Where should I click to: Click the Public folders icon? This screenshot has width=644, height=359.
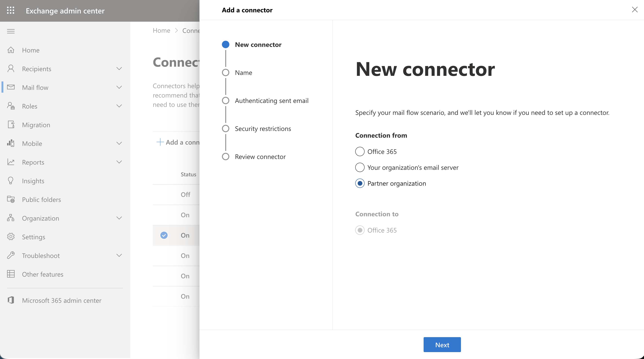coord(11,199)
